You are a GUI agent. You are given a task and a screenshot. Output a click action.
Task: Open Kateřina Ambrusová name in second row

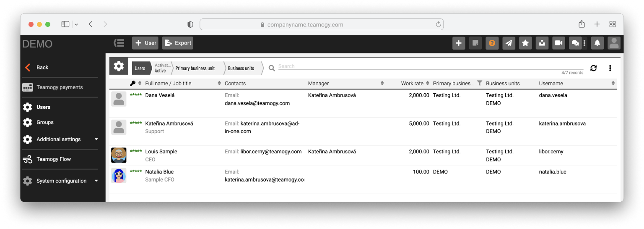[169, 124]
